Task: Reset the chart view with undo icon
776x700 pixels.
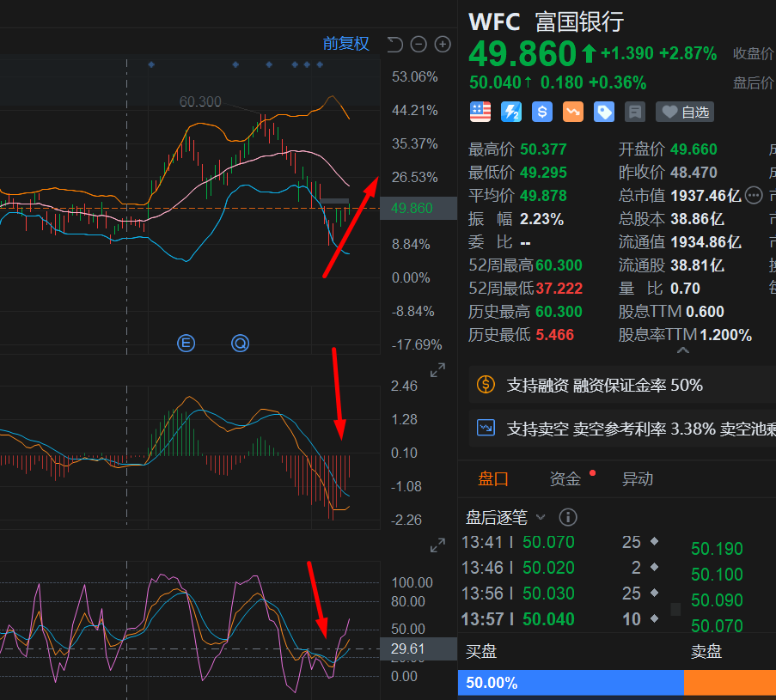Action: (x=394, y=44)
